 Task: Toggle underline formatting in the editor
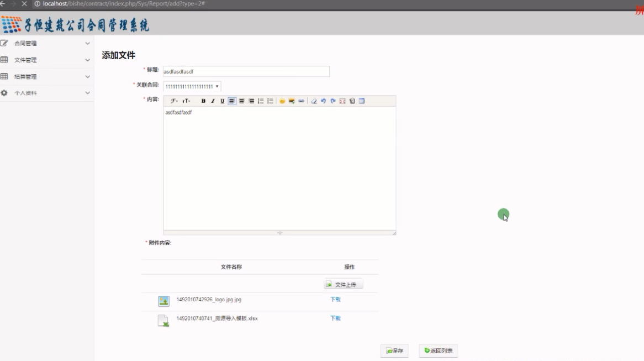click(x=223, y=101)
